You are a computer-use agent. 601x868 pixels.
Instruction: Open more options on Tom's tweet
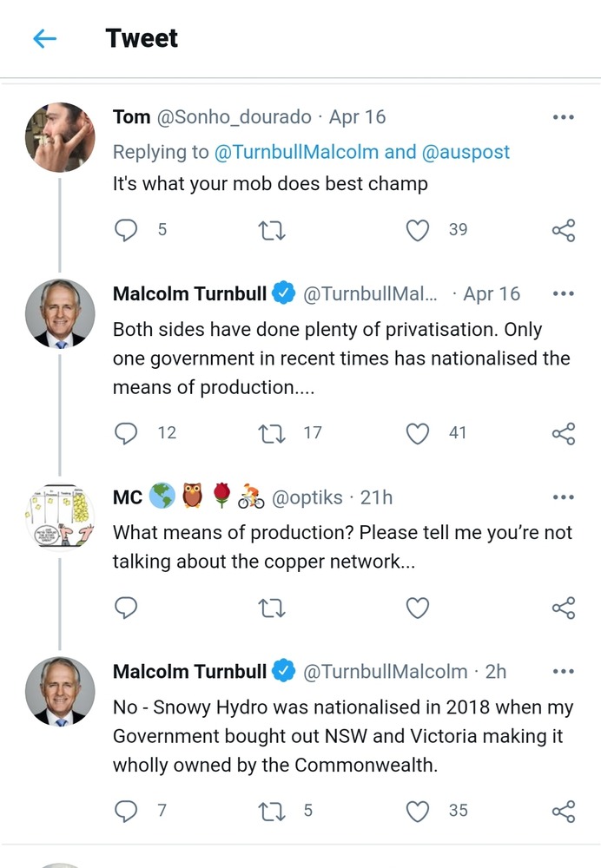pos(563,117)
